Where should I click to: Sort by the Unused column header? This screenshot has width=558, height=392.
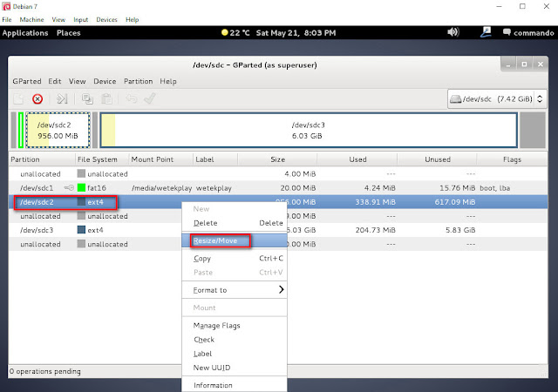point(437,159)
